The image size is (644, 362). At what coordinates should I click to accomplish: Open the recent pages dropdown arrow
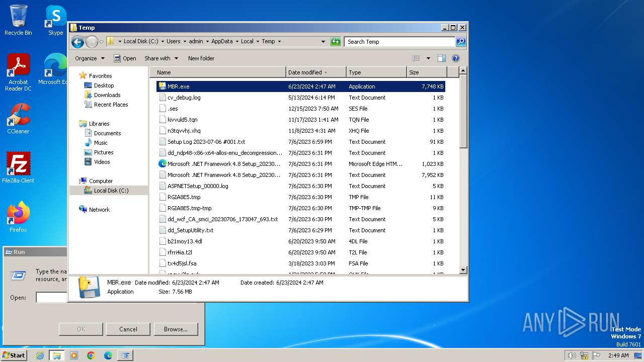pos(101,42)
